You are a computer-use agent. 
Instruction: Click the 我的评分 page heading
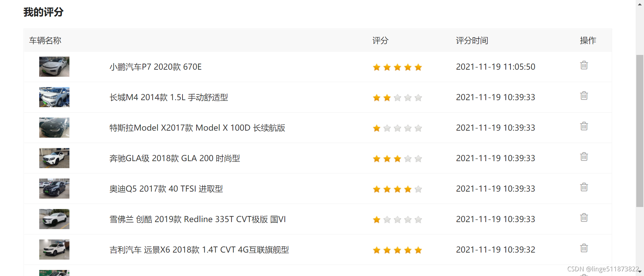pyautogui.click(x=44, y=12)
